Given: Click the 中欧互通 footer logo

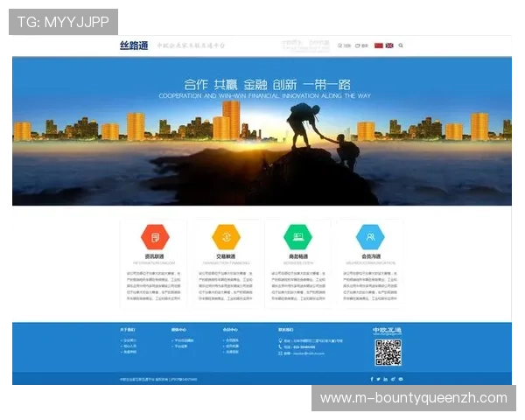Looking at the screenshot, I should [x=386, y=330].
